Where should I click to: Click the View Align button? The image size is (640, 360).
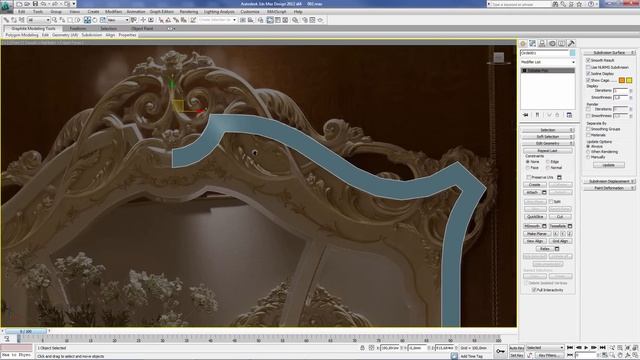coord(535,241)
